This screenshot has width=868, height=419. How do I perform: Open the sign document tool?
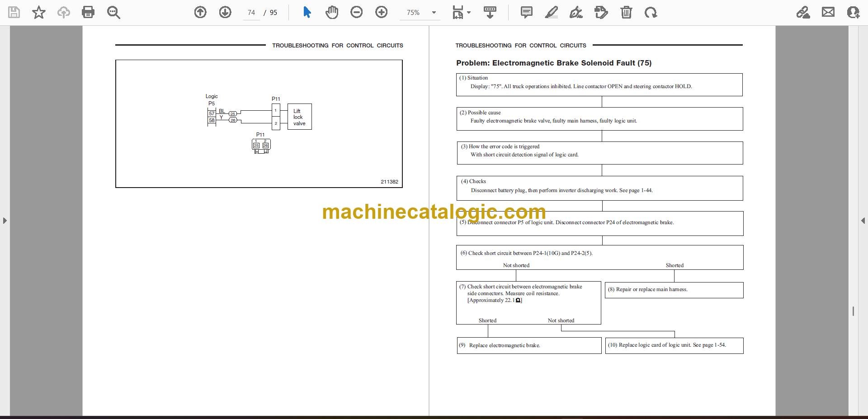tap(576, 12)
